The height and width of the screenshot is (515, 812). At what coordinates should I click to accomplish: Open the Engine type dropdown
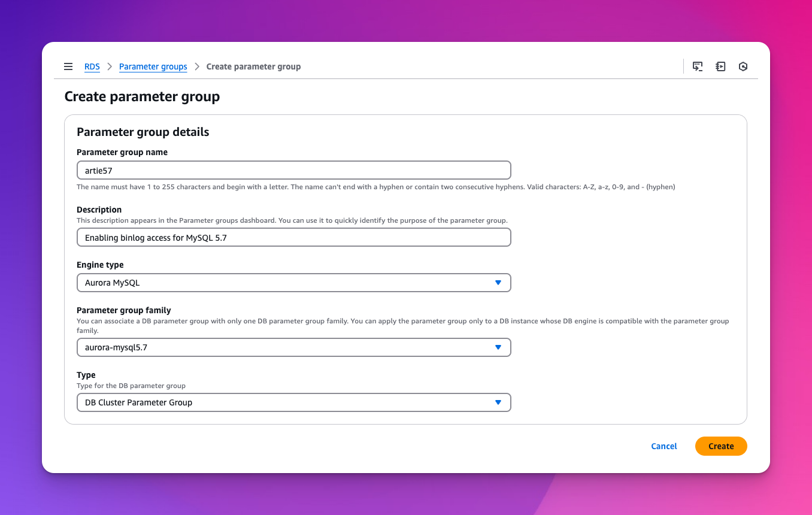(294, 283)
